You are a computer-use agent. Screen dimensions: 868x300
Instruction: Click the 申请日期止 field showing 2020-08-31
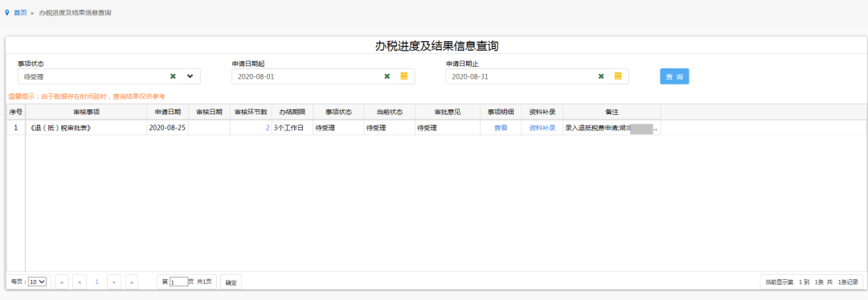point(538,76)
